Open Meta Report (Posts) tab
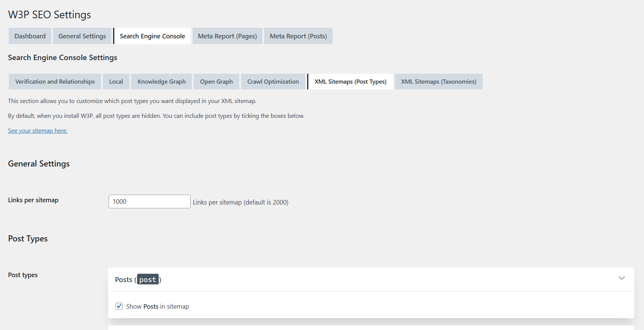Viewport: 644px width, 330px height. tap(298, 36)
